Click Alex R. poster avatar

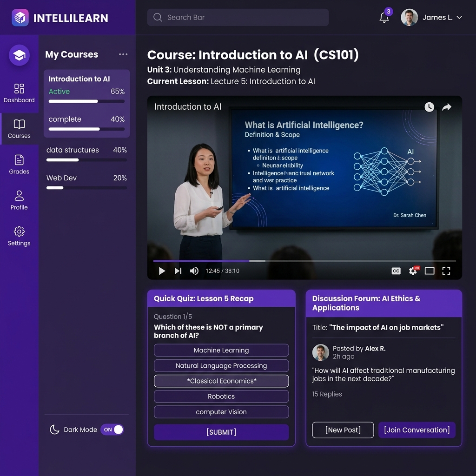(321, 352)
